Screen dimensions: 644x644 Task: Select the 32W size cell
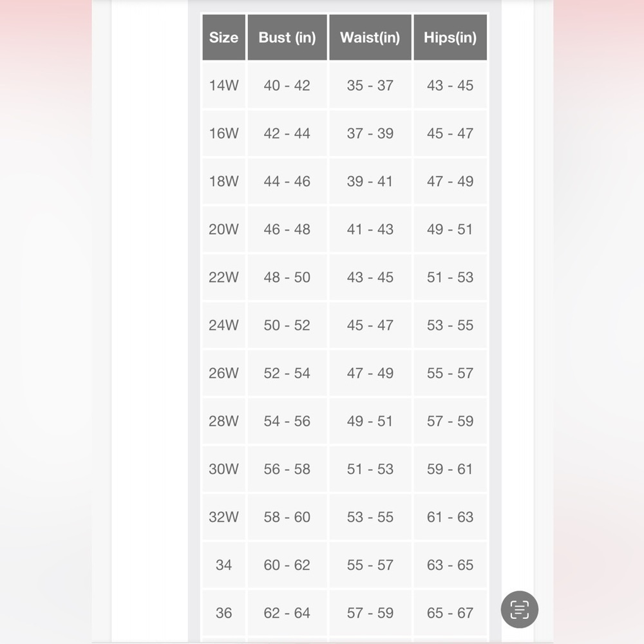(x=224, y=516)
